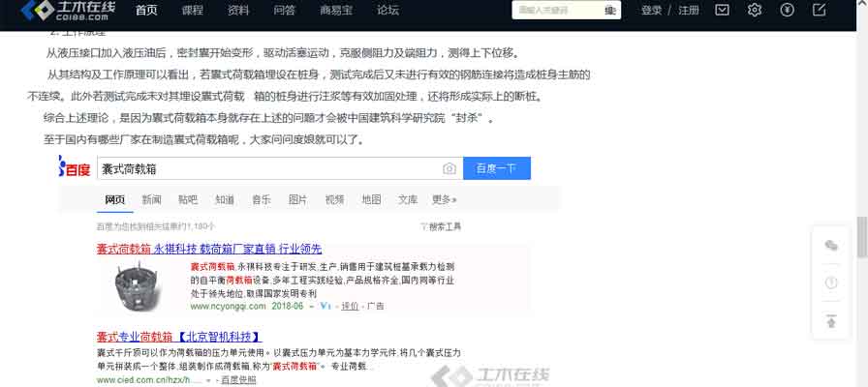The image size is (868, 387).
Task: Open the mail/message inbox icon in header
Action: 722,10
